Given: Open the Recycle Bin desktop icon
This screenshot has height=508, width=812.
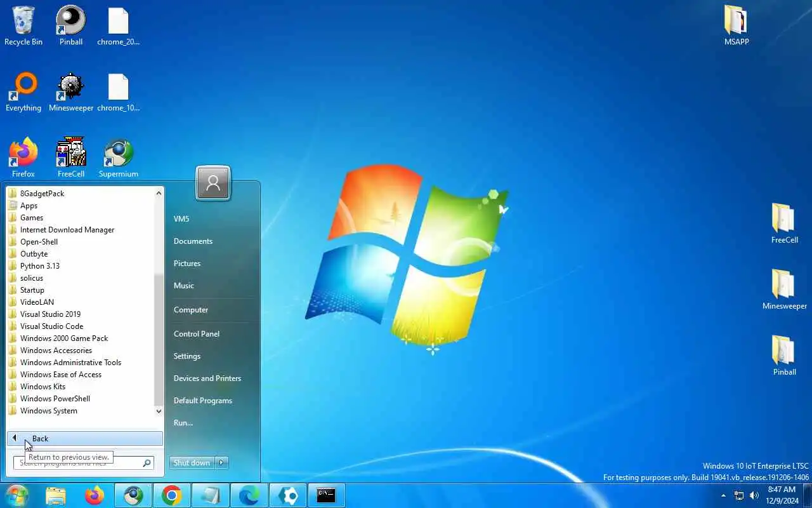Looking at the screenshot, I should pos(23,26).
